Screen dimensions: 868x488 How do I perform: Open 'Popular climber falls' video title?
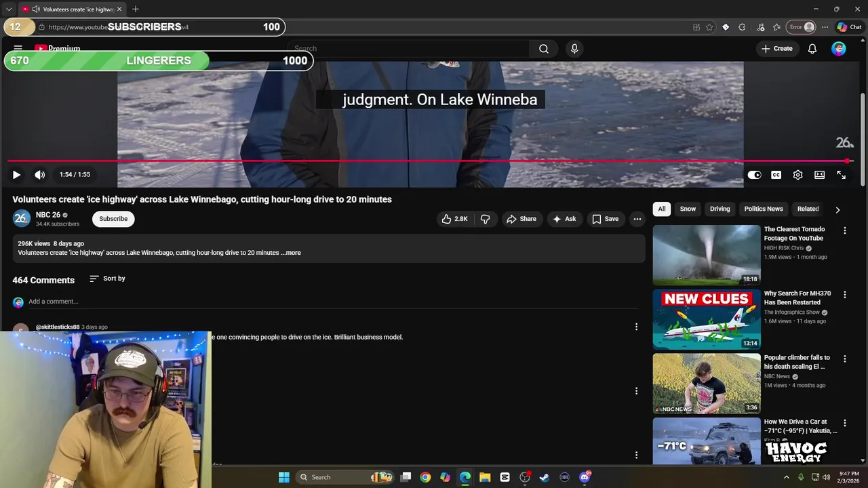tap(797, 362)
